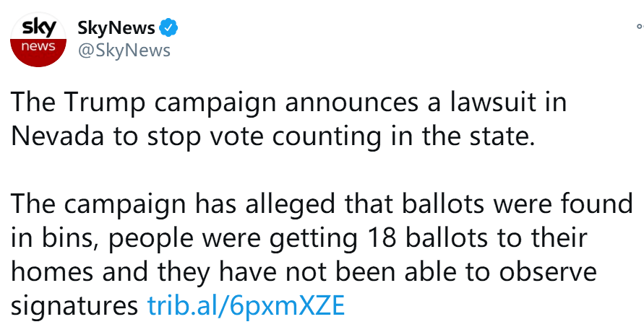Click the word 'alleged' in second paragraph
The width and height of the screenshot is (644, 327).
[x=290, y=204]
